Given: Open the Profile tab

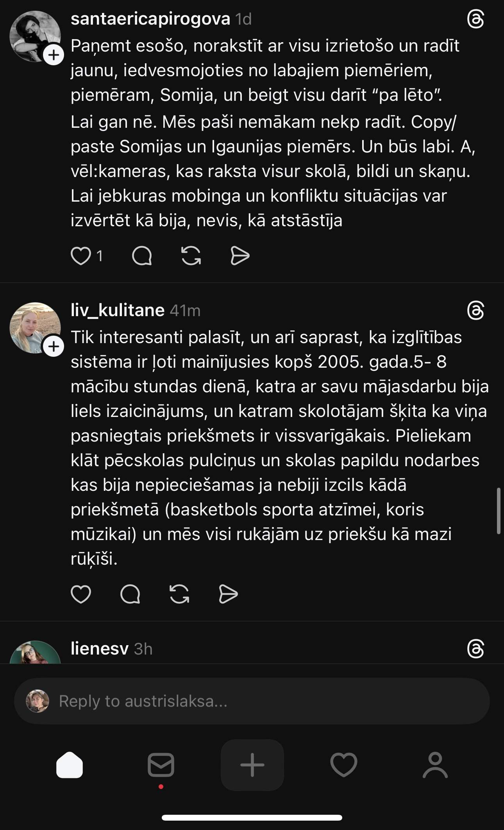Looking at the screenshot, I should pos(435,765).
